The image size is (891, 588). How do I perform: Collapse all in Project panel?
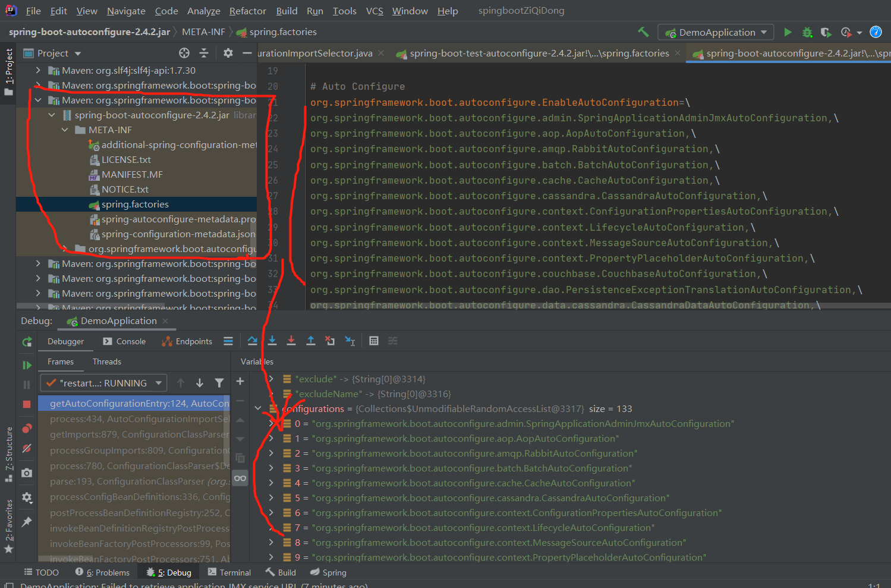tap(204, 53)
